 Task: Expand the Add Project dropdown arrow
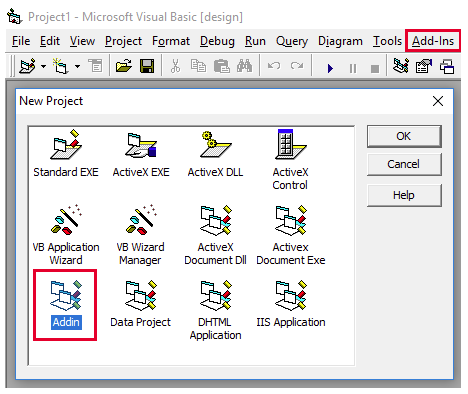tap(43, 66)
